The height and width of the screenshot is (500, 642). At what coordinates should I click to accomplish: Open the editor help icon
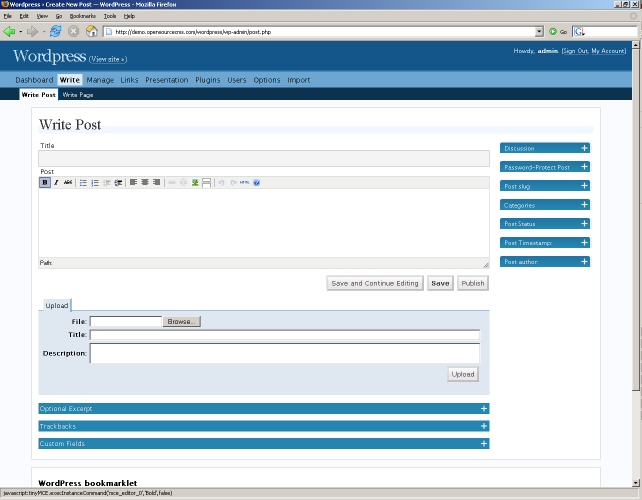(257, 183)
